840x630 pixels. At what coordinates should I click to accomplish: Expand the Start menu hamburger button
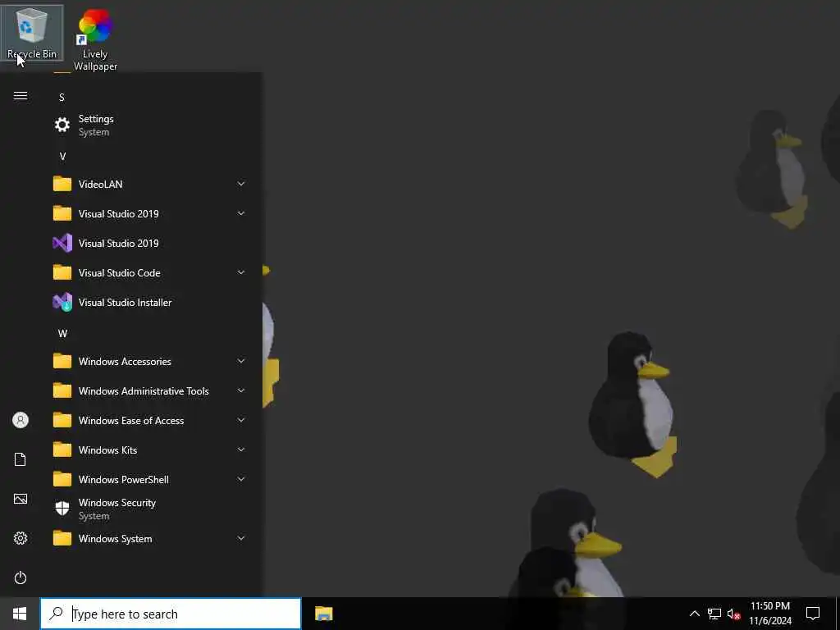pyautogui.click(x=21, y=96)
